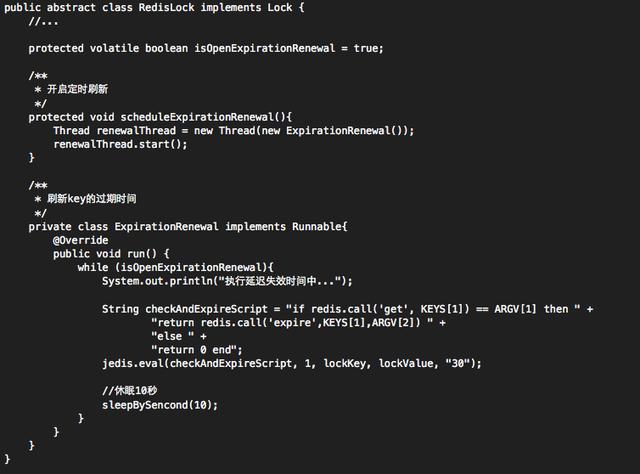
Task: Click the renewalThread.start() call
Action: [x=120, y=144]
